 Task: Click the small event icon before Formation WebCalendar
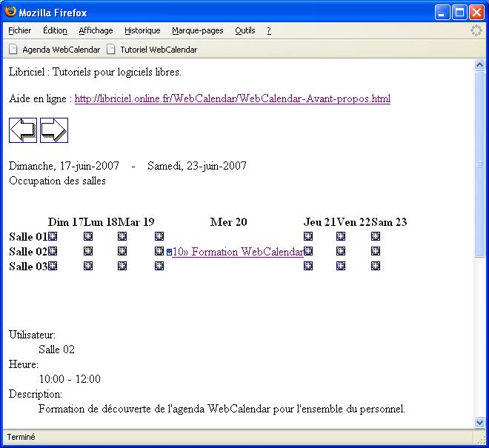(170, 252)
